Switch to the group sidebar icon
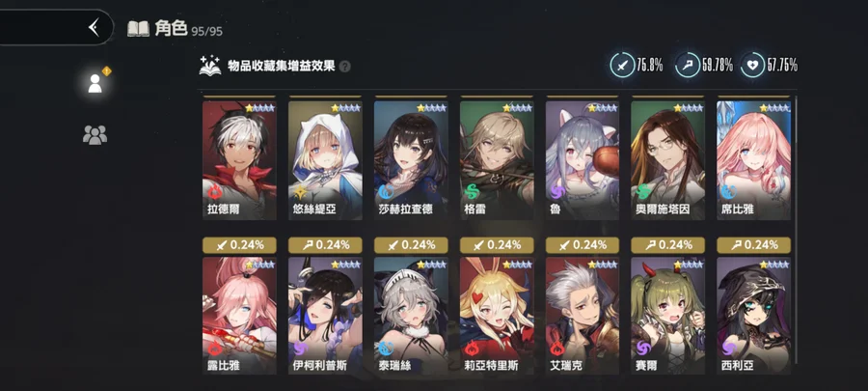Screen dimensions: 868x391 95,134
